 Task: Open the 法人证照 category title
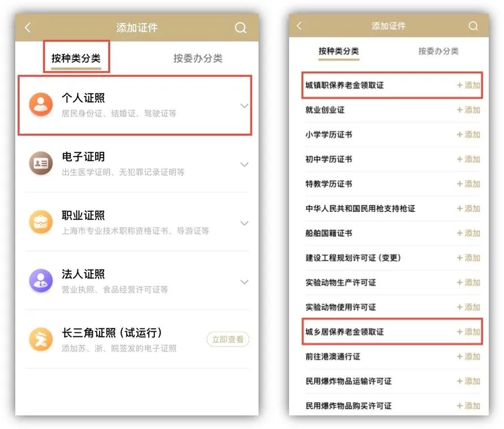[83, 274]
